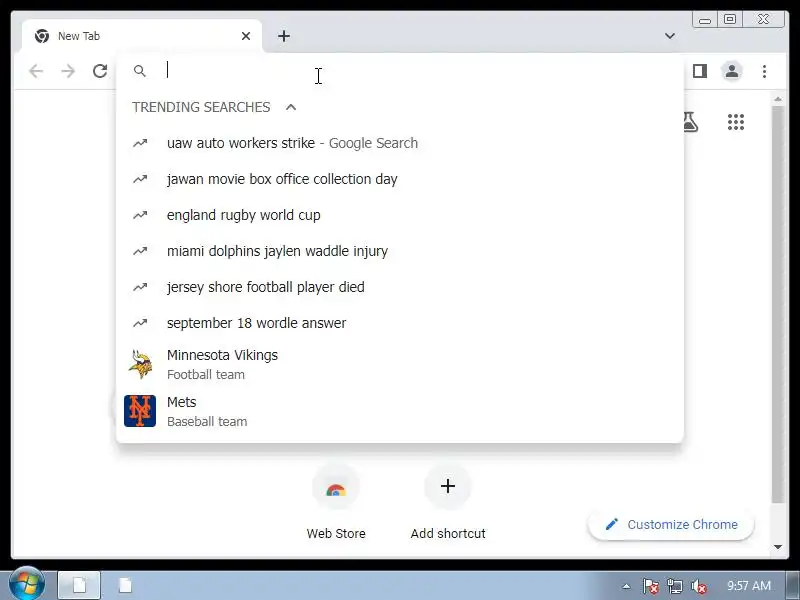Go back using the back arrow

pyautogui.click(x=36, y=71)
